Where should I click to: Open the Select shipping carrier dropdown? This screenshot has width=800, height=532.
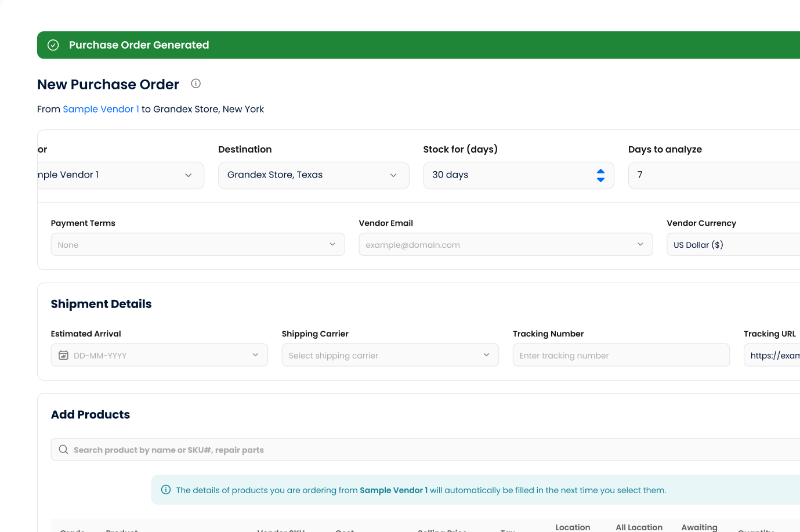[390, 355]
